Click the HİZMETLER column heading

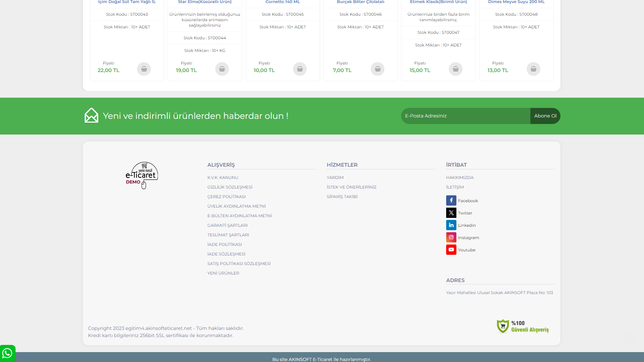click(x=342, y=165)
